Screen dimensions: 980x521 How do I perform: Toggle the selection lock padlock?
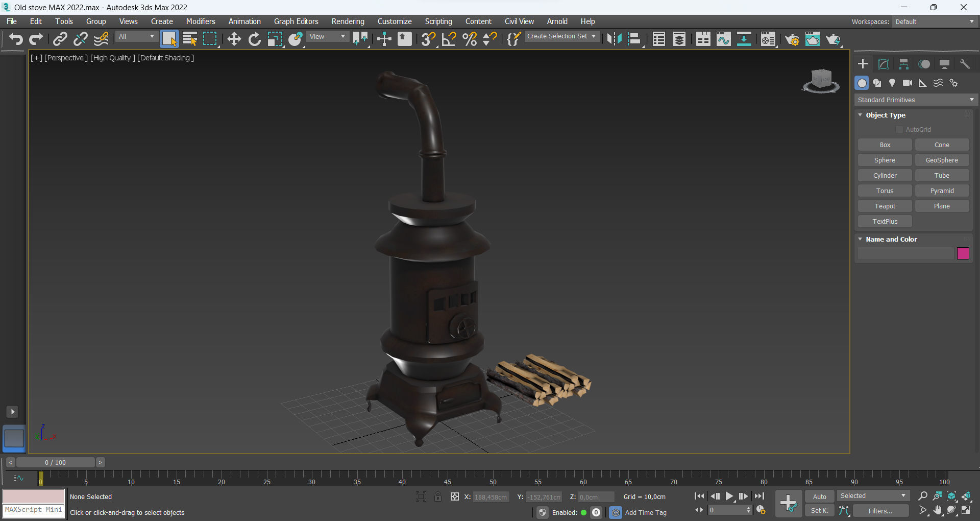click(x=437, y=496)
